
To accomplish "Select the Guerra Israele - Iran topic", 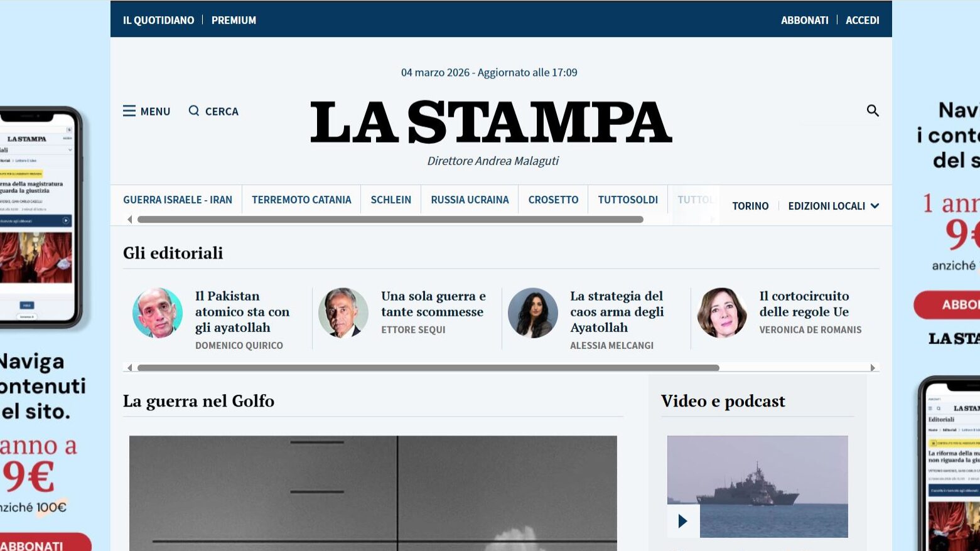I will 178,200.
